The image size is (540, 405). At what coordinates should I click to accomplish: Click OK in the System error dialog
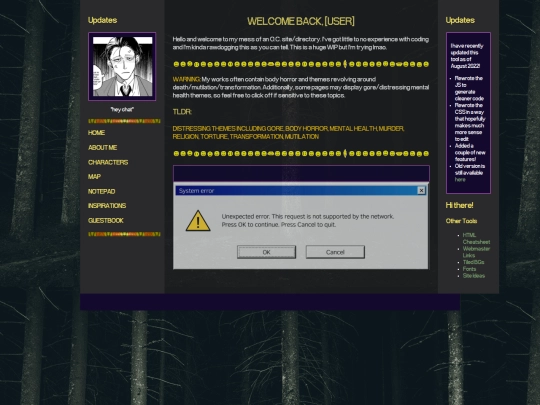pyautogui.click(x=266, y=252)
